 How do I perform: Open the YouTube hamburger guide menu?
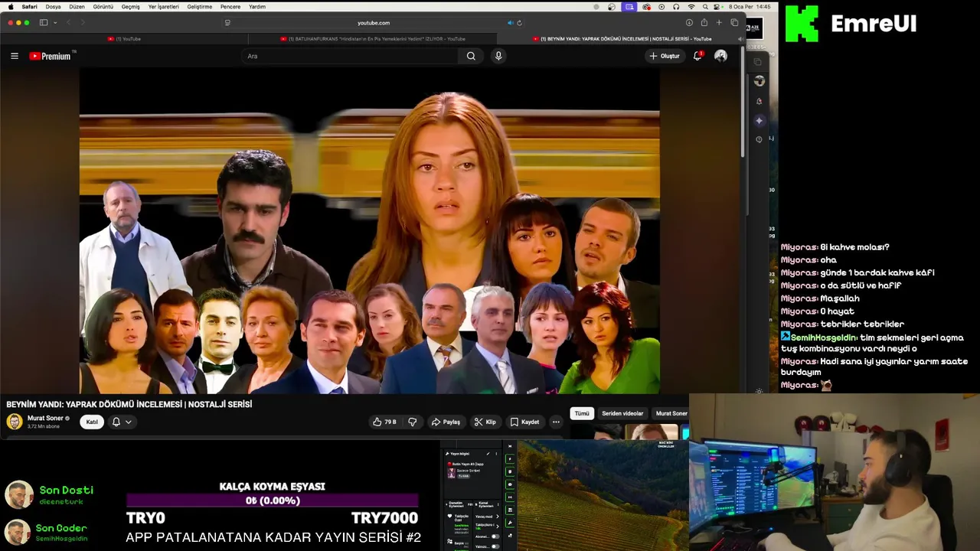14,56
